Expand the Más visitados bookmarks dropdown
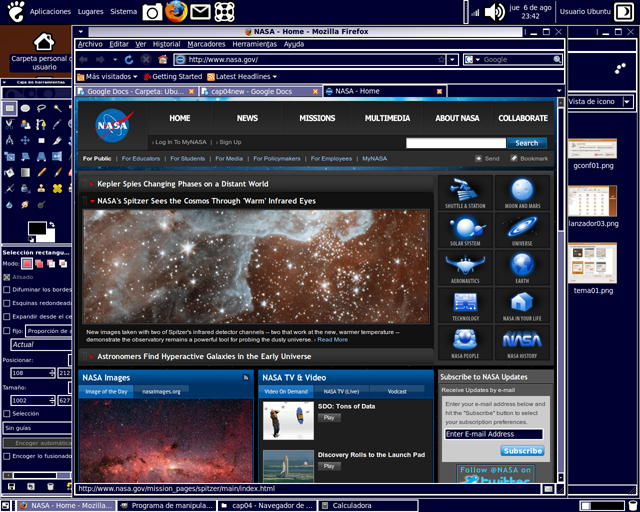Screen dimensions: 640x512 pyautogui.click(x=111, y=76)
